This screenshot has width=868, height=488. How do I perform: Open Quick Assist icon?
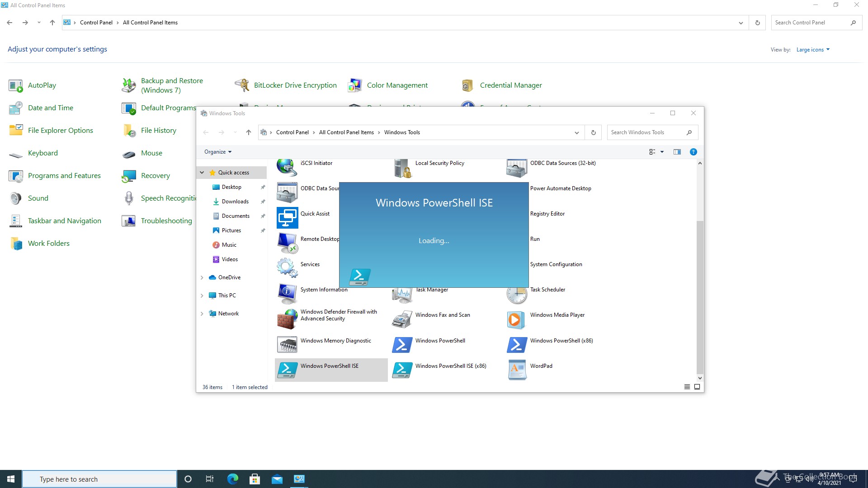(x=287, y=218)
